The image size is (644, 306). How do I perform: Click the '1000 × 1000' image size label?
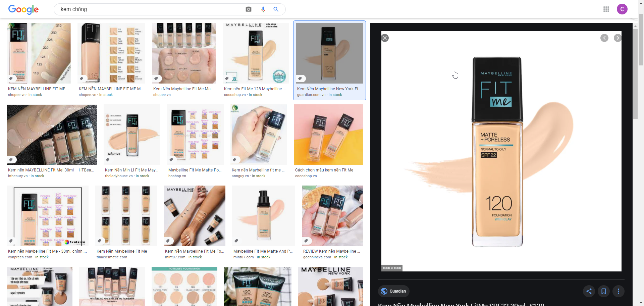[392, 268]
